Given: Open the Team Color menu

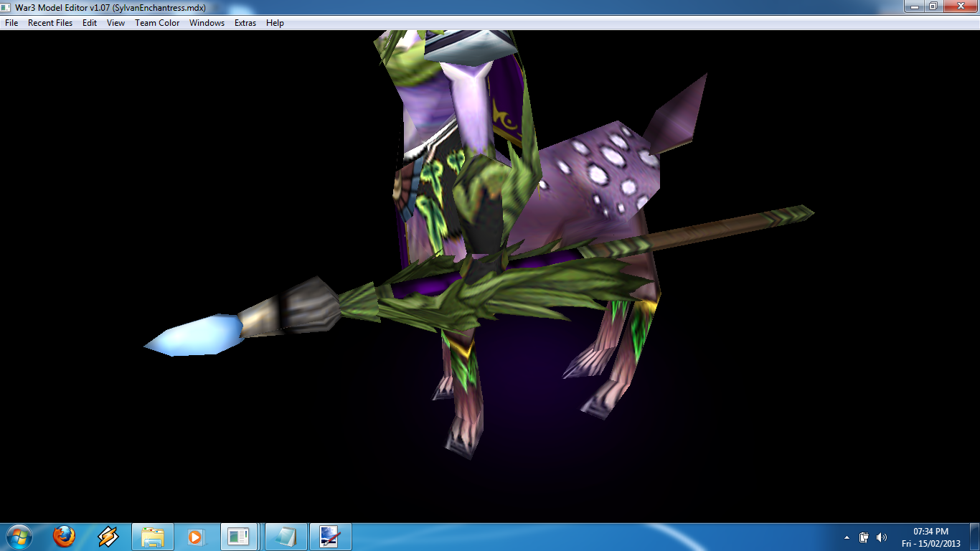Looking at the screenshot, I should click(157, 23).
